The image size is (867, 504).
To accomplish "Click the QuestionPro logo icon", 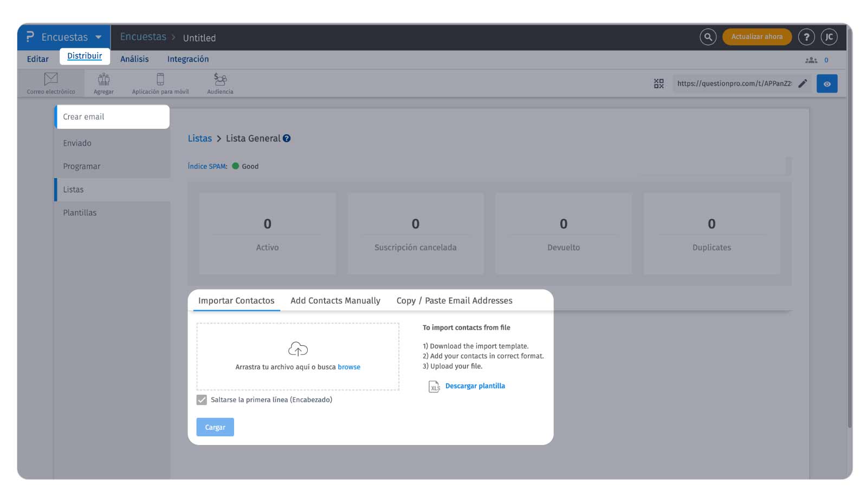I will click(30, 37).
